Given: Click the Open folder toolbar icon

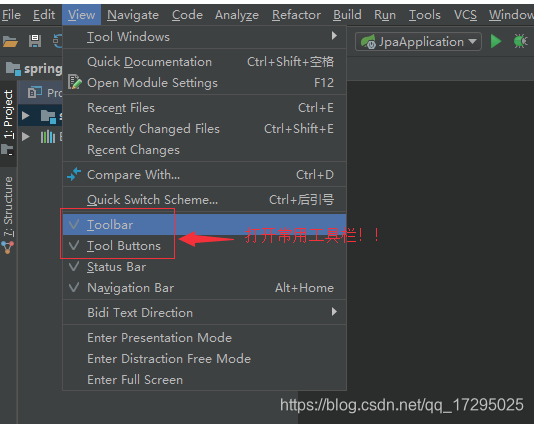Looking at the screenshot, I should point(10,42).
